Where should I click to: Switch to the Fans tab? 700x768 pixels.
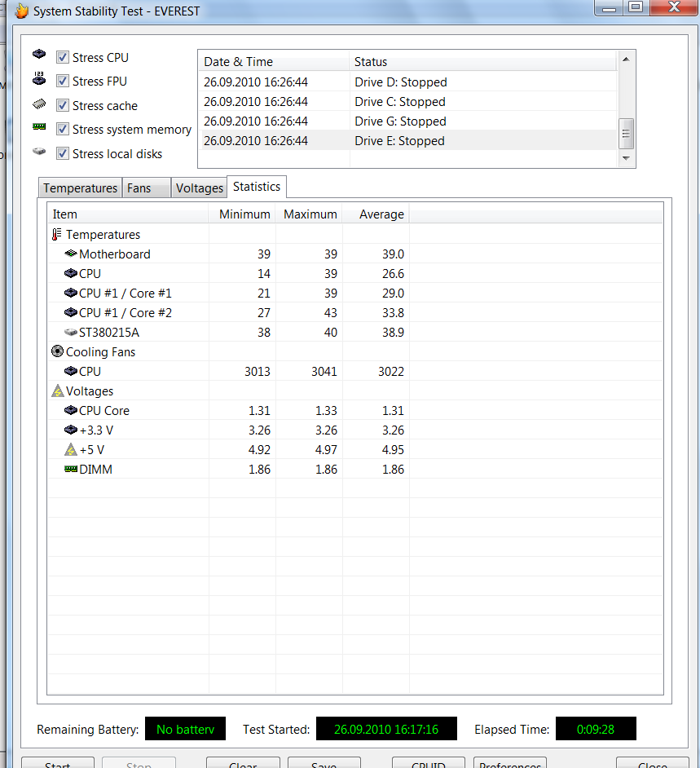tap(139, 188)
